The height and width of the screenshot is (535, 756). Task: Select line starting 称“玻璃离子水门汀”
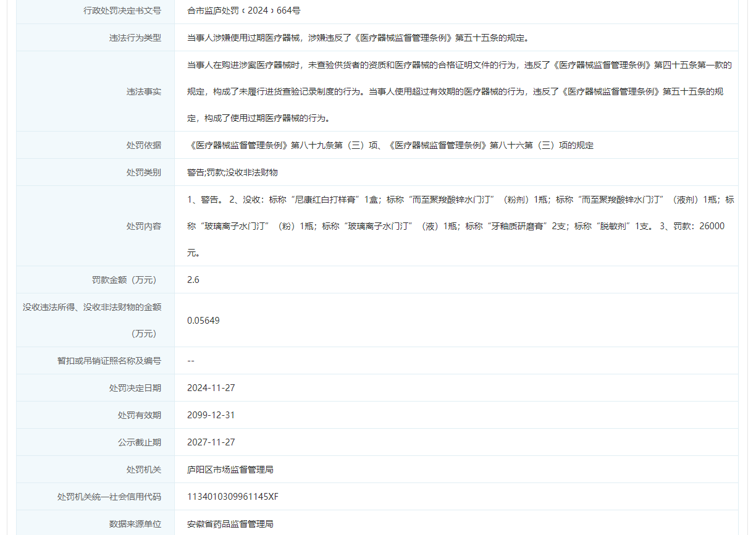click(x=456, y=226)
